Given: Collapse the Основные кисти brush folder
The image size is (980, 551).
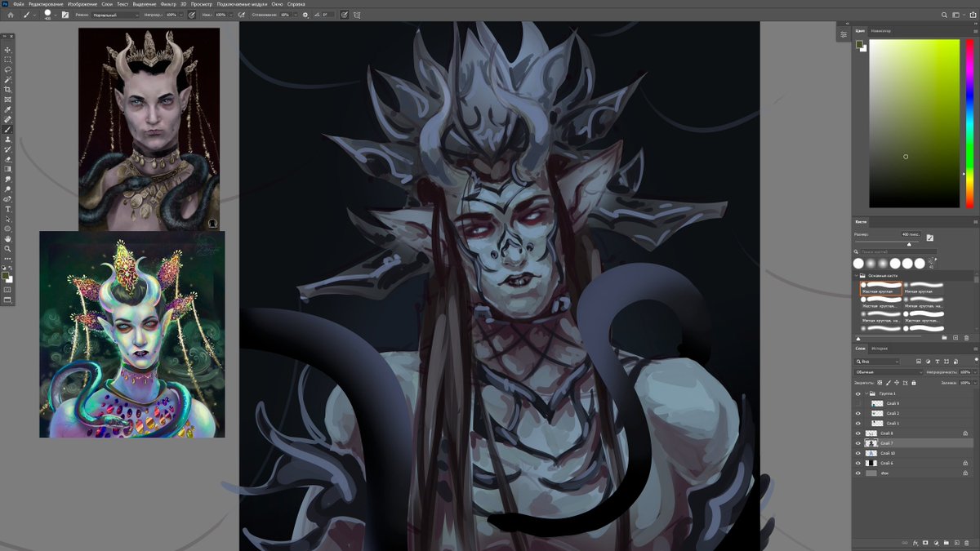Looking at the screenshot, I should pyautogui.click(x=856, y=276).
